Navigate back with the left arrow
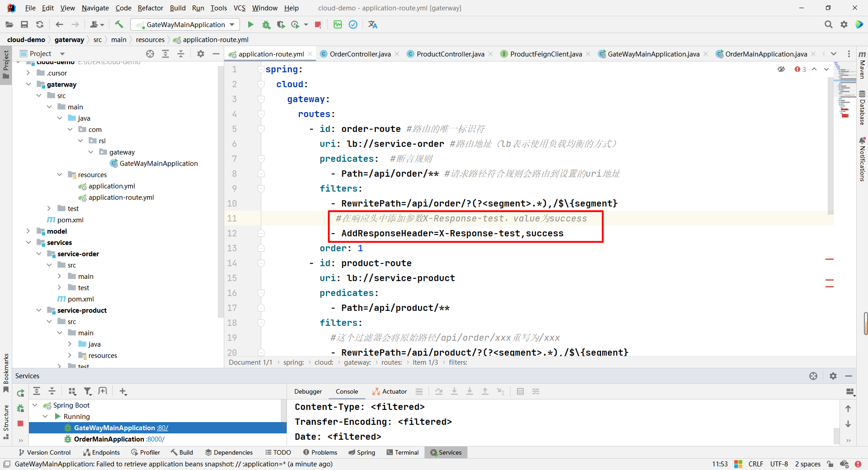 pyautogui.click(x=59, y=24)
